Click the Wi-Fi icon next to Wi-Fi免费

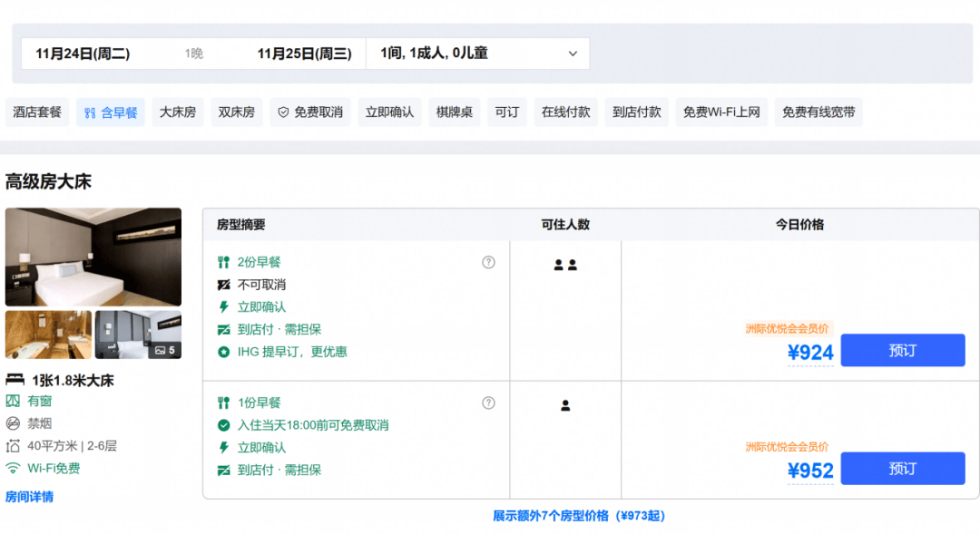coord(13,468)
